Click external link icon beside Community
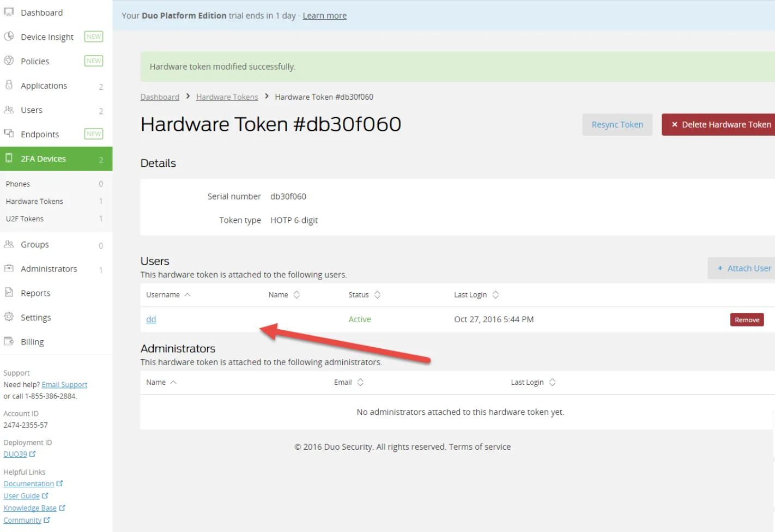Screen dimensions: 775x532 click(47, 520)
